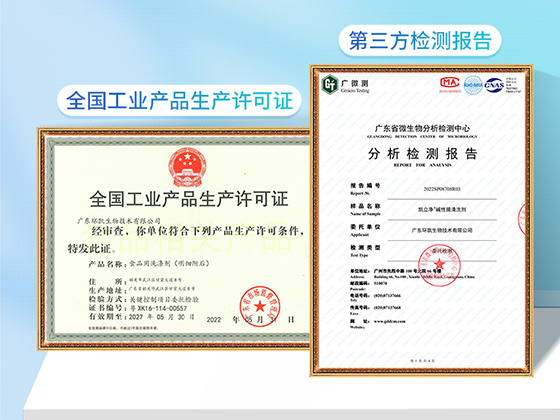Click the 生产地址 line on the license

(x=142, y=289)
